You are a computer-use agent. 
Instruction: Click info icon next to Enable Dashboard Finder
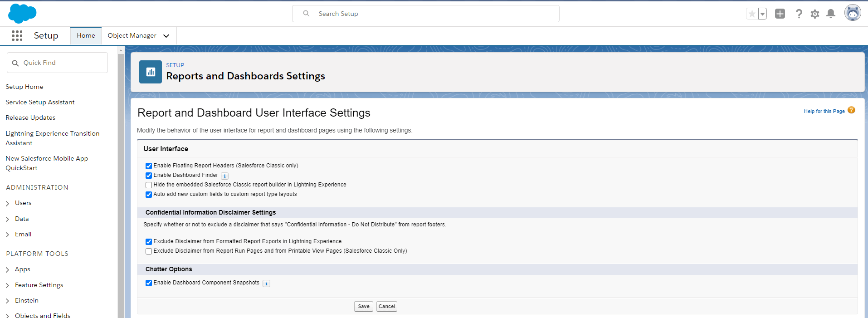point(224,176)
